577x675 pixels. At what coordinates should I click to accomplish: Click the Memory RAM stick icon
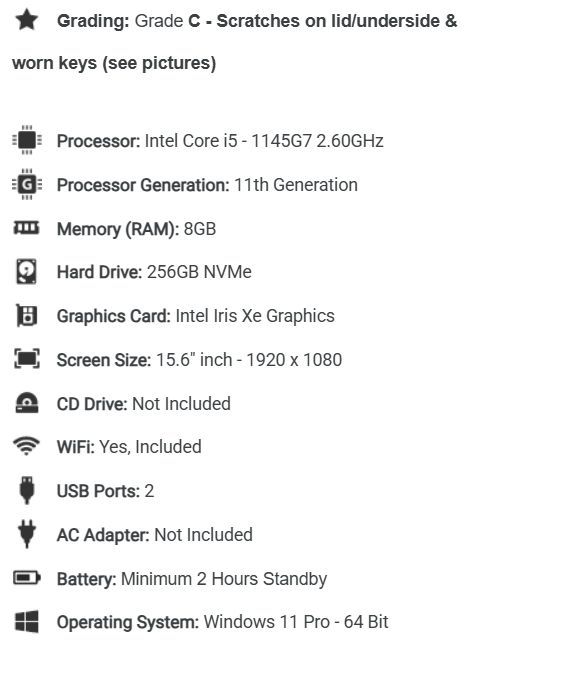tap(26, 228)
